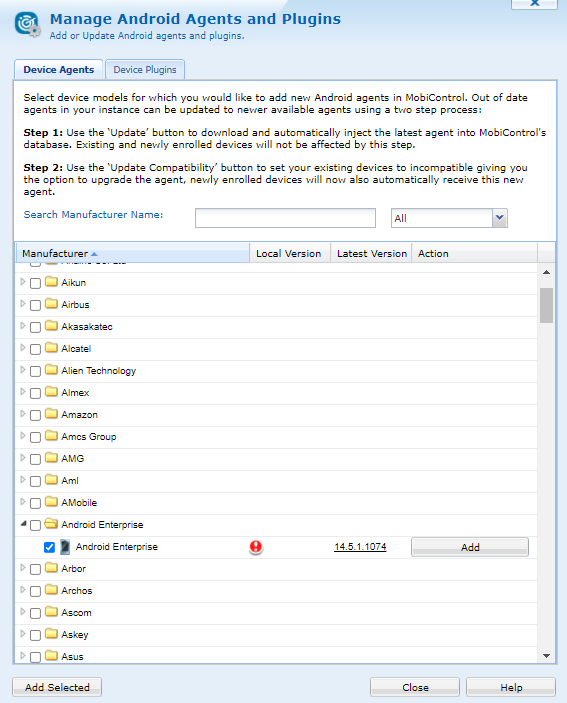Tick the Amazon checkbox
Viewport: 567px width, 703px height.
pyautogui.click(x=35, y=415)
